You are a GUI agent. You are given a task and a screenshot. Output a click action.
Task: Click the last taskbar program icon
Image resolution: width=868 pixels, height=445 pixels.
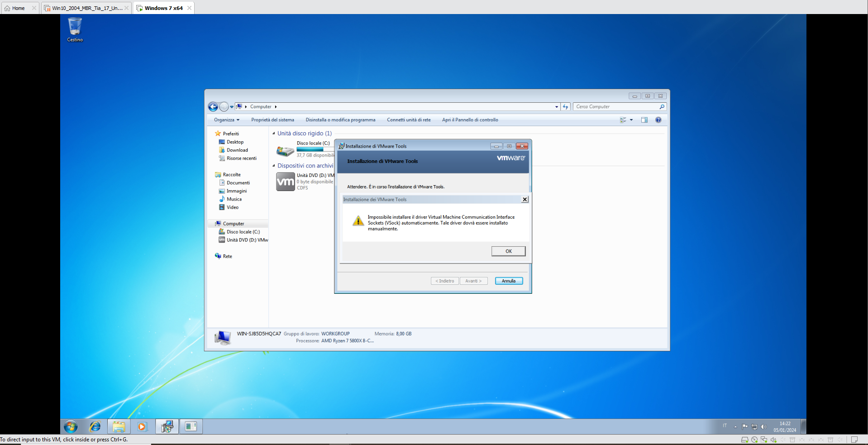point(191,426)
